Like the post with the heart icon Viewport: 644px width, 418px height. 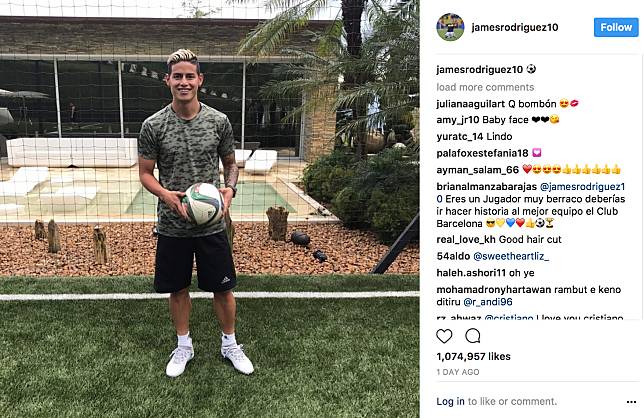[444, 336]
